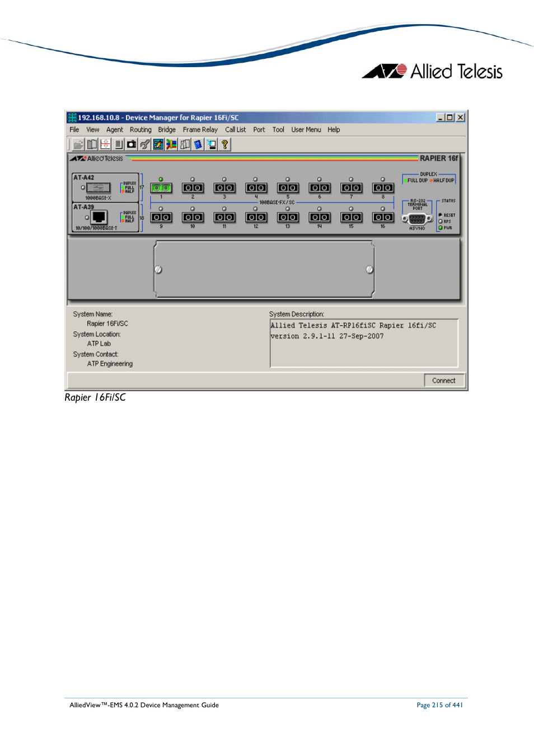This screenshot has height=756, width=534.
Task: Click the arrow-to-monitor toolbar icon
Action: tap(212, 144)
